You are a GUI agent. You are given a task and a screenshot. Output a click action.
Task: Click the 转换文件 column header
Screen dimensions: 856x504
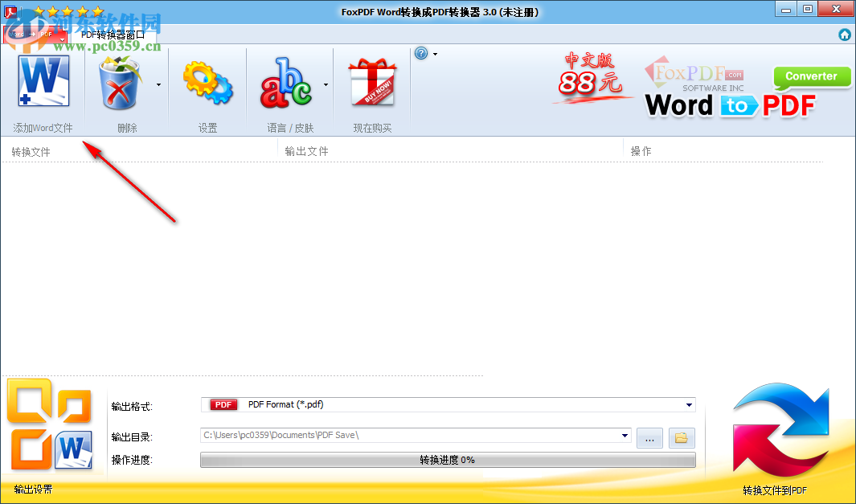(x=30, y=151)
